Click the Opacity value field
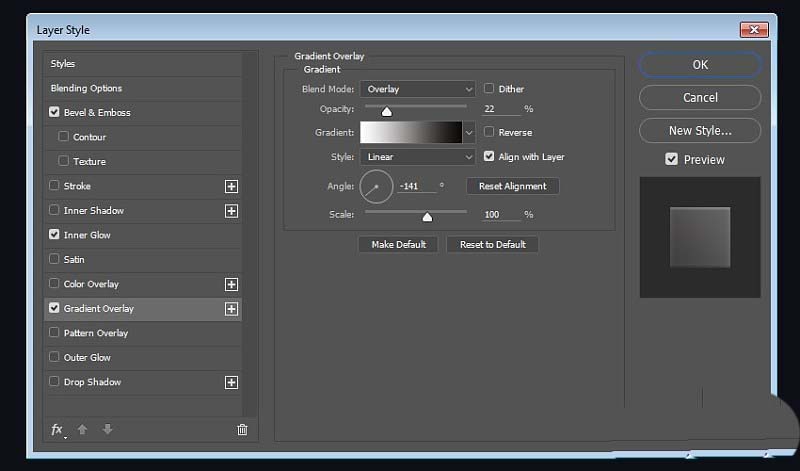The image size is (800, 471). point(501,109)
